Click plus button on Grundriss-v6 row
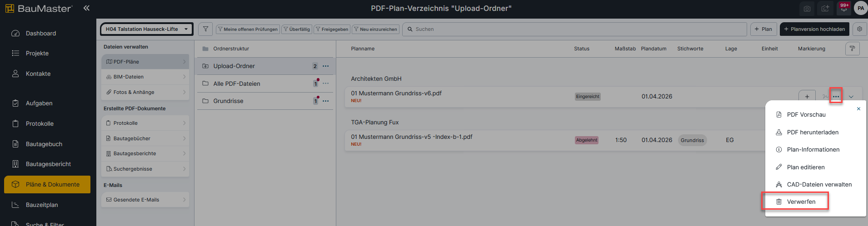Image resolution: width=868 pixels, height=226 pixels. [x=807, y=97]
